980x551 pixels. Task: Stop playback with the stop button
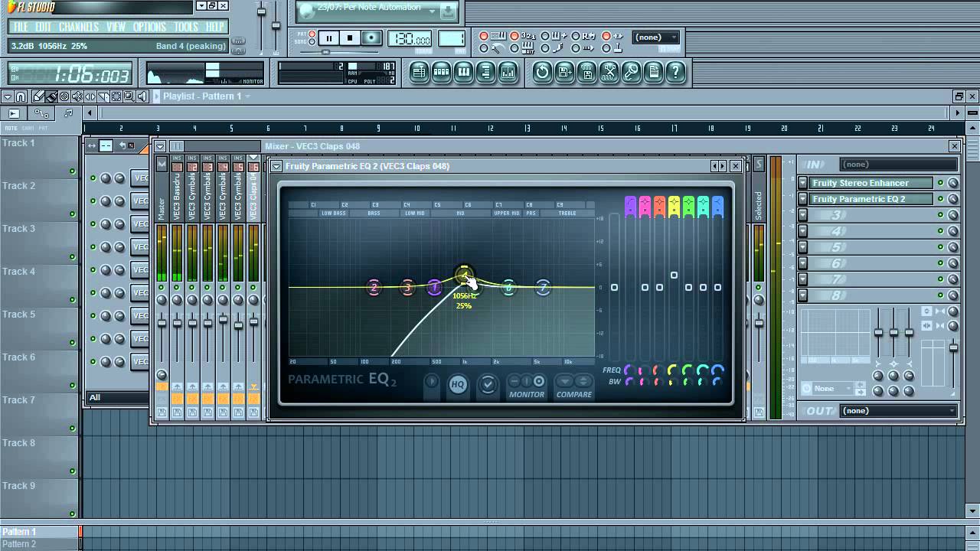350,38
